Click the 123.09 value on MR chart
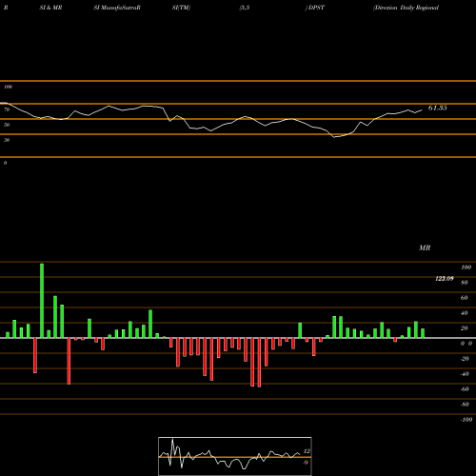The width and height of the screenshot is (476, 476). click(445, 279)
